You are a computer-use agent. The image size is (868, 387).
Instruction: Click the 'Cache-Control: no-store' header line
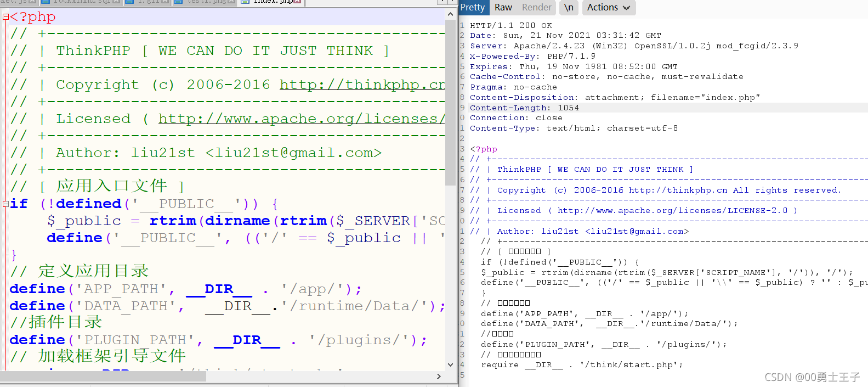606,77
